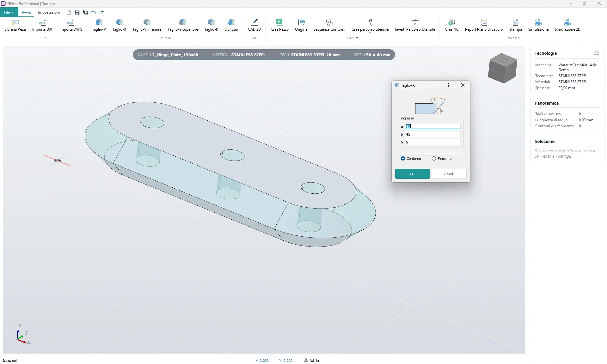Create new document via blank page icon
The image size is (607, 364).
69,12
